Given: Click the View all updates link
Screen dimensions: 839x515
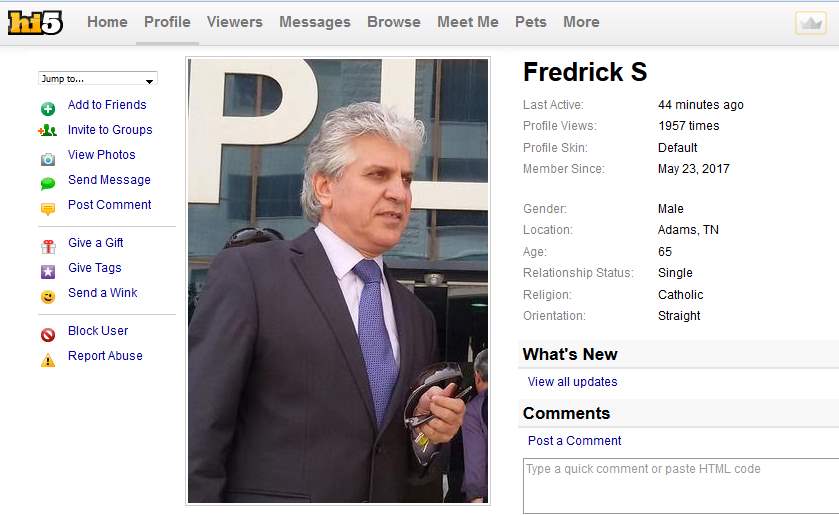Looking at the screenshot, I should coord(573,382).
